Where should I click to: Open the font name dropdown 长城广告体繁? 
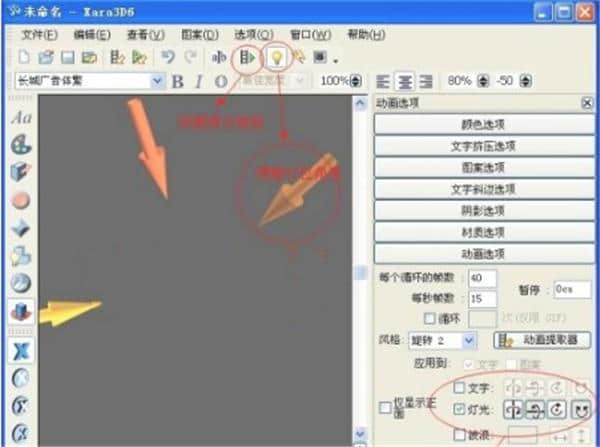[x=157, y=81]
